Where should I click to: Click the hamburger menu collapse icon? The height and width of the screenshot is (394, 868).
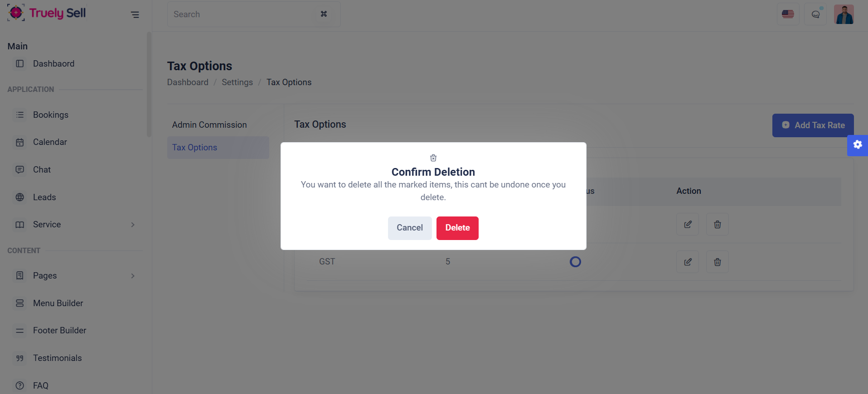tap(135, 14)
